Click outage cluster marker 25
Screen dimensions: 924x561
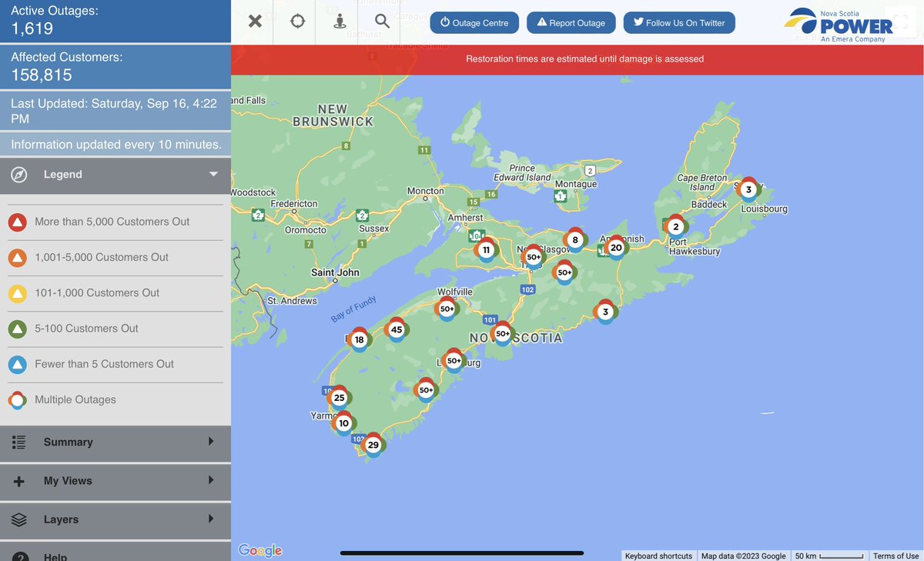(340, 398)
